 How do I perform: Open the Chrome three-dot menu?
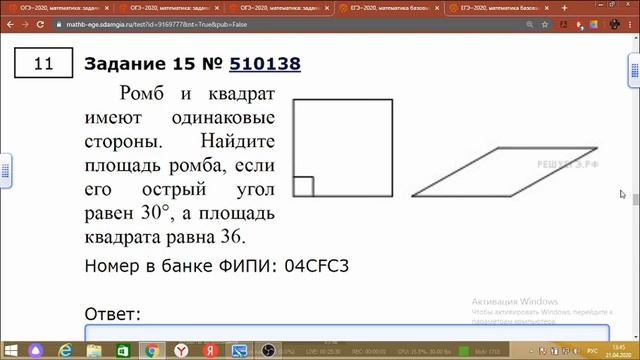tap(630, 24)
